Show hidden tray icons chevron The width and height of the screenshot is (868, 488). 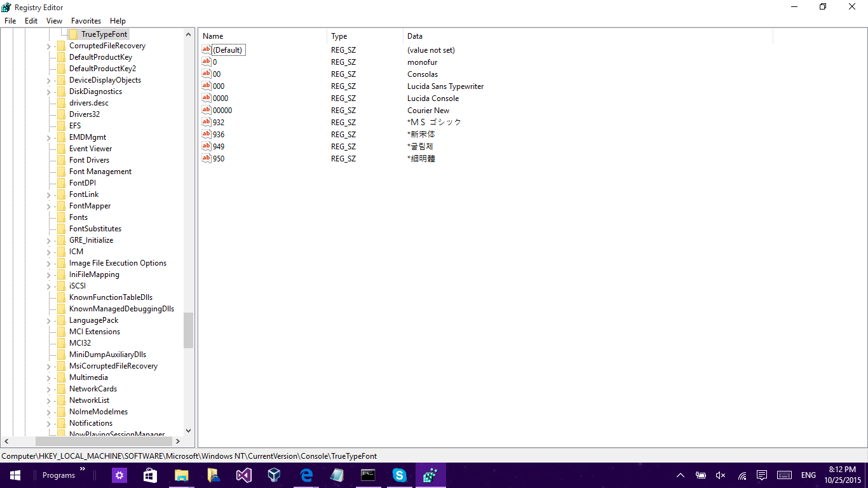(x=681, y=475)
